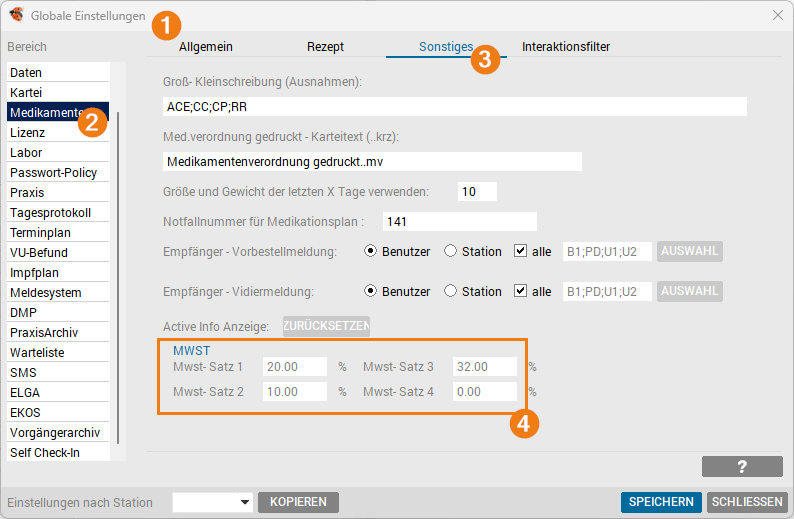Reset Active Info Anzeige with ZURÜCKSETZEN
Image resolution: width=794 pixels, height=519 pixels.
tap(326, 326)
